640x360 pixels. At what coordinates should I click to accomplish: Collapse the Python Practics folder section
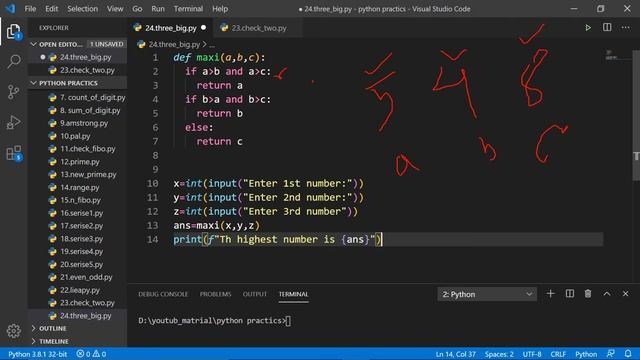[78, 83]
